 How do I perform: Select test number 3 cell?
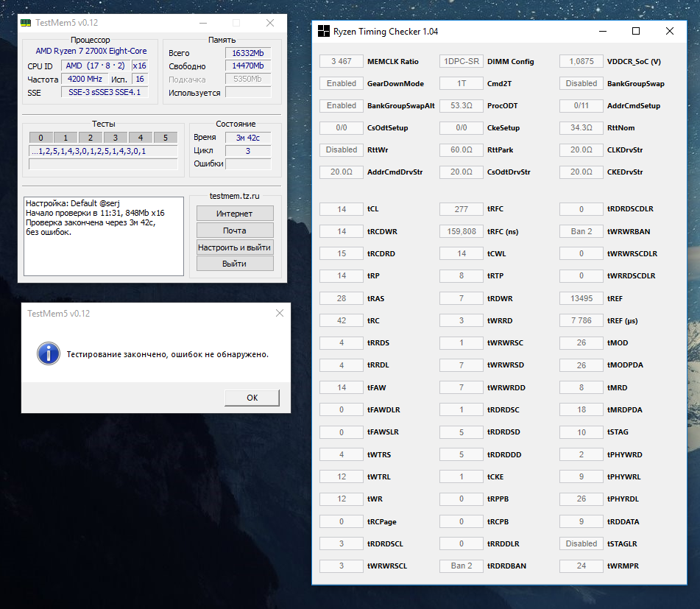click(x=116, y=138)
